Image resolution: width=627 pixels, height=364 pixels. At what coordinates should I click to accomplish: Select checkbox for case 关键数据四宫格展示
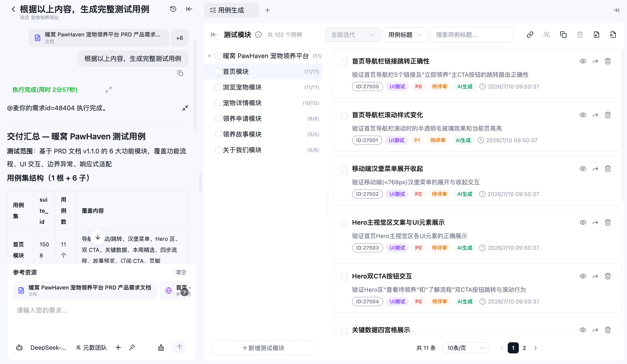pyautogui.click(x=344, y=331)
